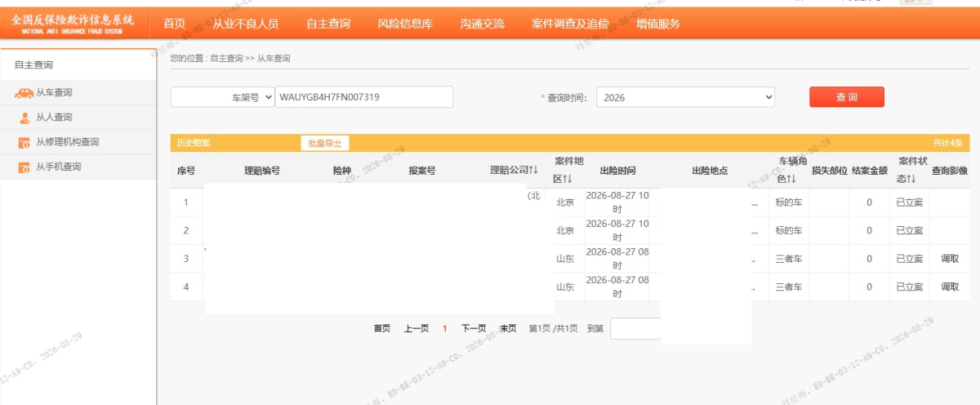The width and height of the screenshot is (980, 405).
Task: Click 已立案 status in row 1
Action: pos(909,202)
